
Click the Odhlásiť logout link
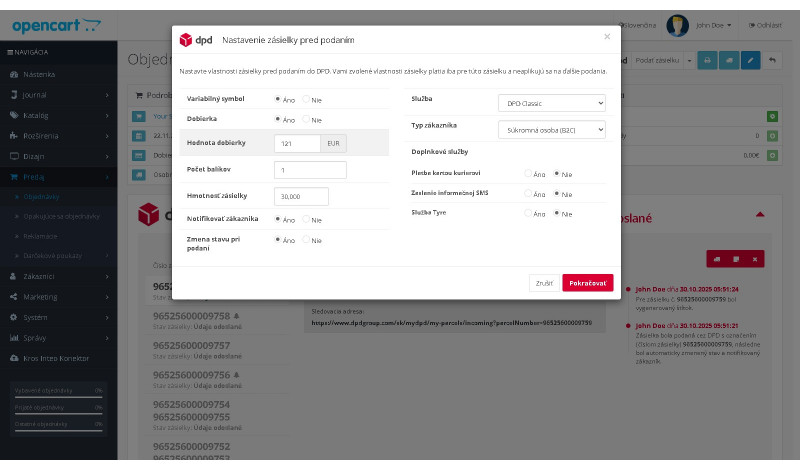tap(765, 25)
